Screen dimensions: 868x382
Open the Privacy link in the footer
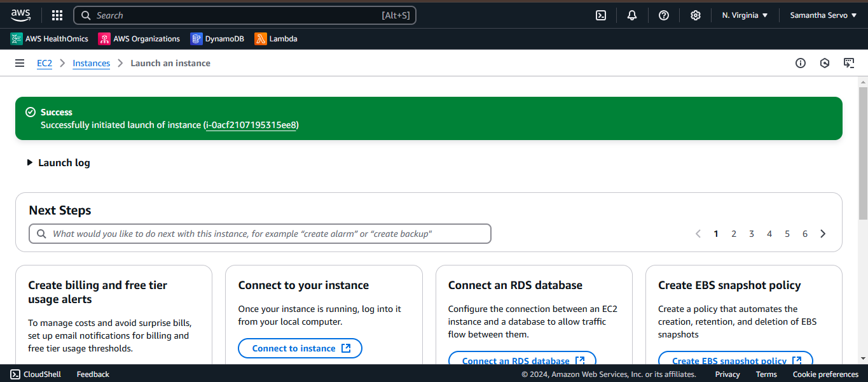727,374
